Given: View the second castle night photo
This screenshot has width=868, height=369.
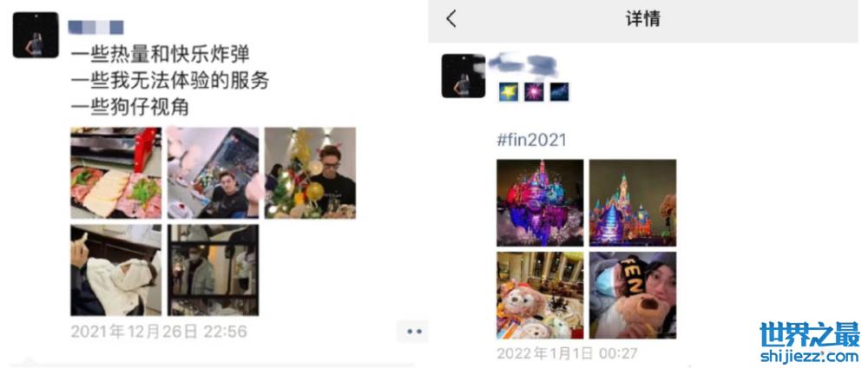Looking at the screenshot, I should click(633, 203).
